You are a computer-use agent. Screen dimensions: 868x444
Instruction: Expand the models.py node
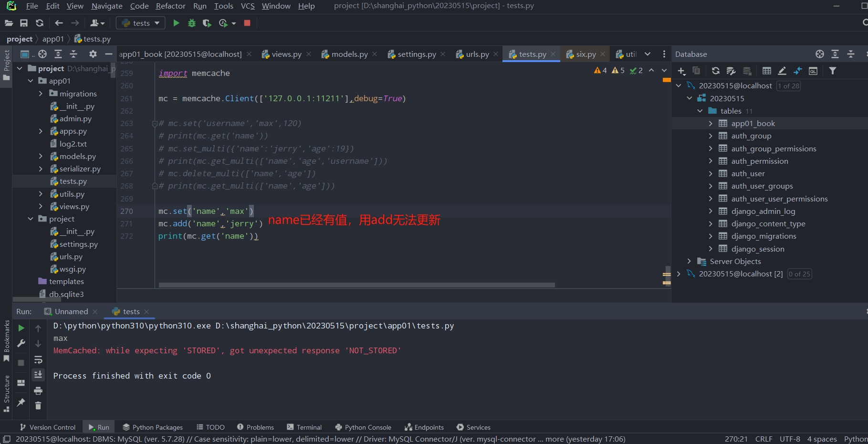41,156
